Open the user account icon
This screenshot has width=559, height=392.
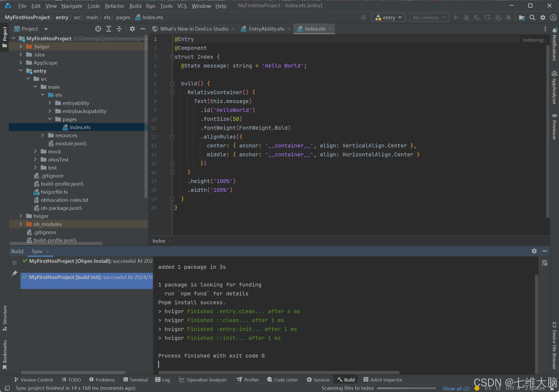553,17
